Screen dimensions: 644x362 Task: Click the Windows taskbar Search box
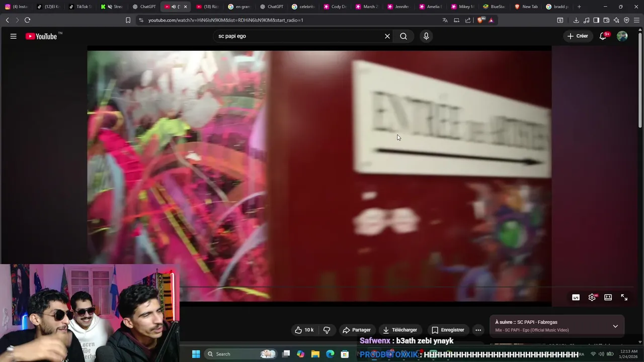point(242,354)
